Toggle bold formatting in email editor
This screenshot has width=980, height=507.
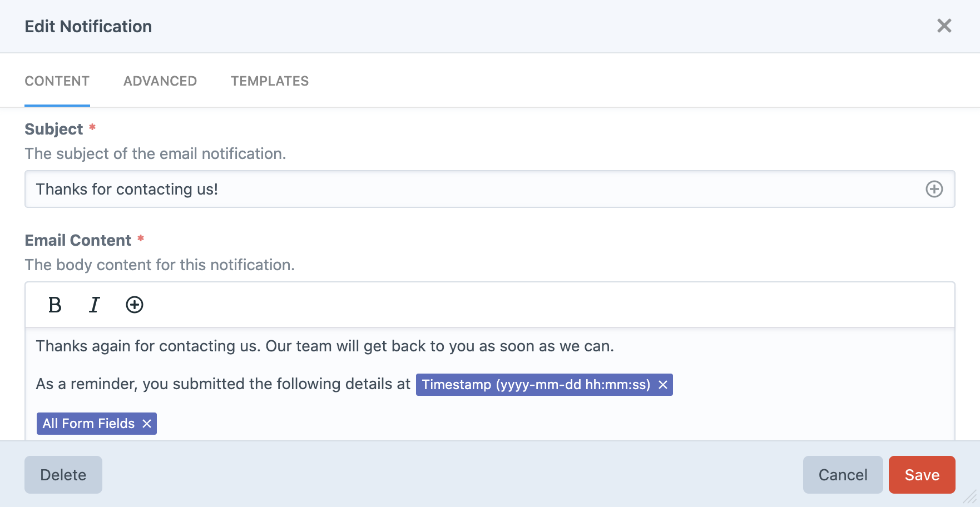click(55, 305)
